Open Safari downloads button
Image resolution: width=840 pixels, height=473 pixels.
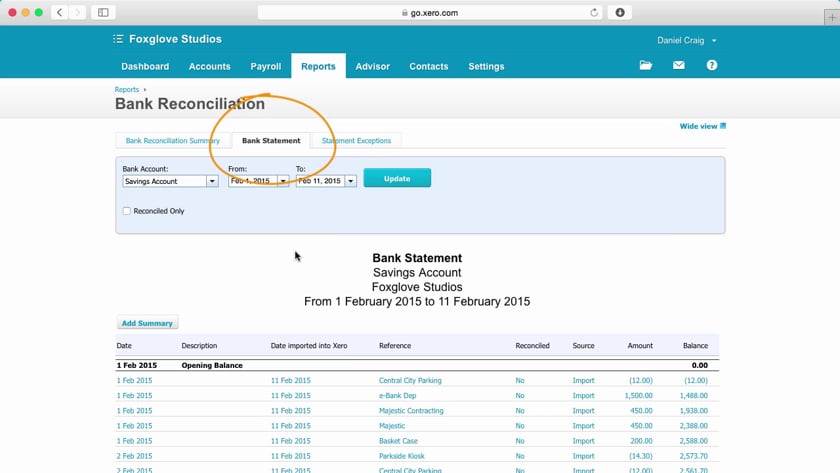[620, 12]
